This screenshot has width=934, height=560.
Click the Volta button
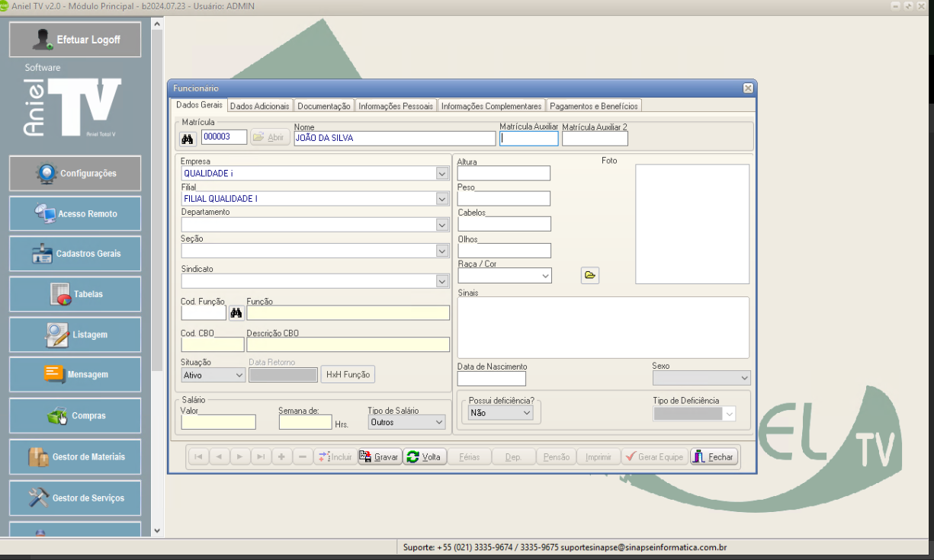pos(424,457)
